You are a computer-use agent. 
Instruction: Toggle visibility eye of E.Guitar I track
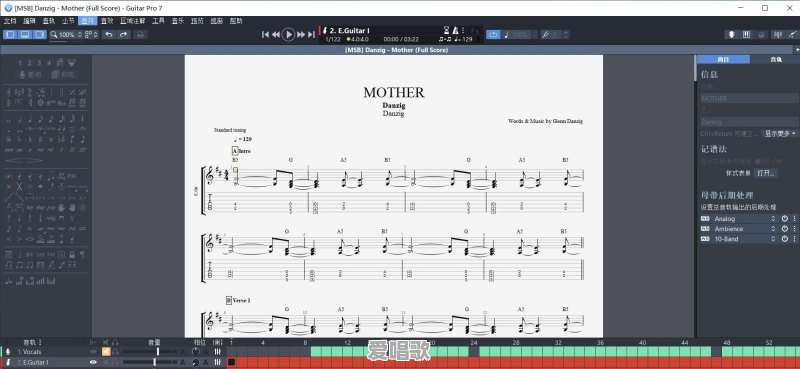pos(93,362)
